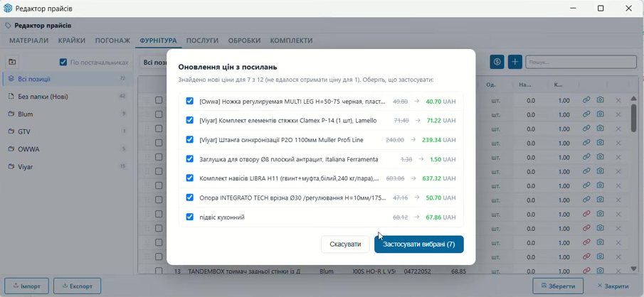This screenshot has width=644, height=297.
Task: Click the Скасувати button
Action: pos(345,244)
